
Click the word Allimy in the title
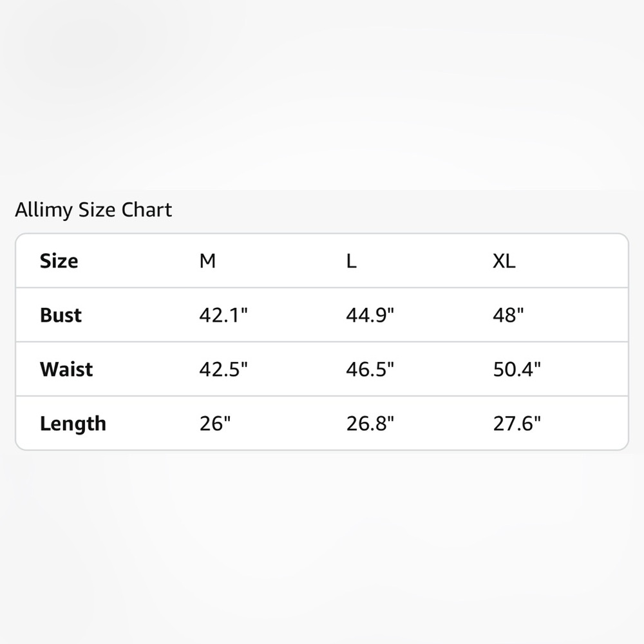tap(44, 210)
